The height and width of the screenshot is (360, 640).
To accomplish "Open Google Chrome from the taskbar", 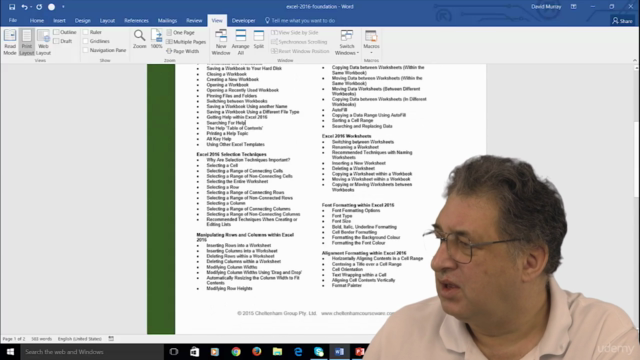I will (236, 352).
